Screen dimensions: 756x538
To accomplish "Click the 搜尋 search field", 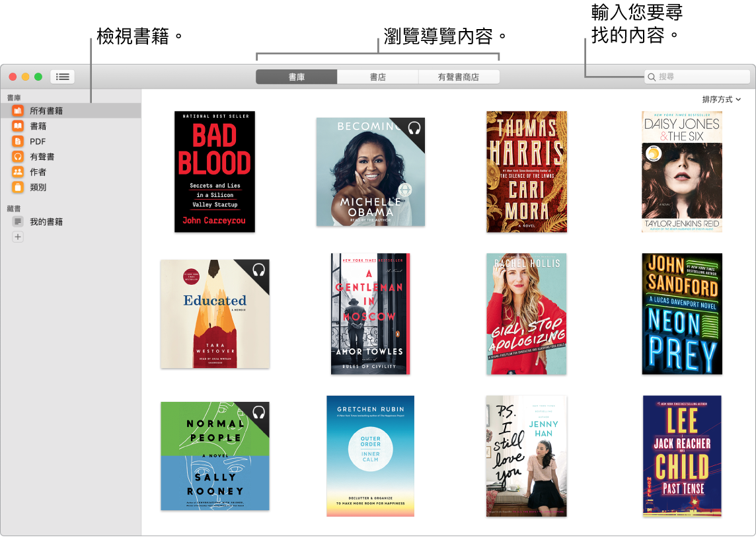I will coord(697,77).
